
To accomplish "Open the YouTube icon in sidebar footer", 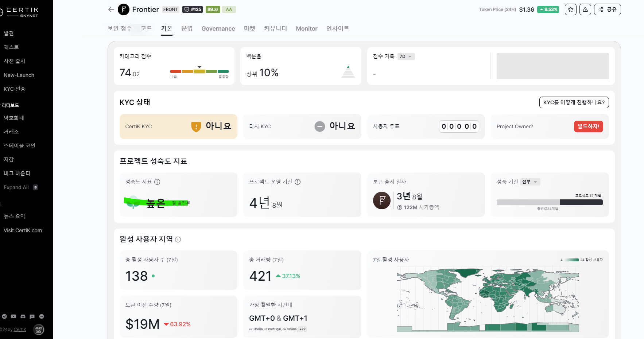I will (13, 316).
